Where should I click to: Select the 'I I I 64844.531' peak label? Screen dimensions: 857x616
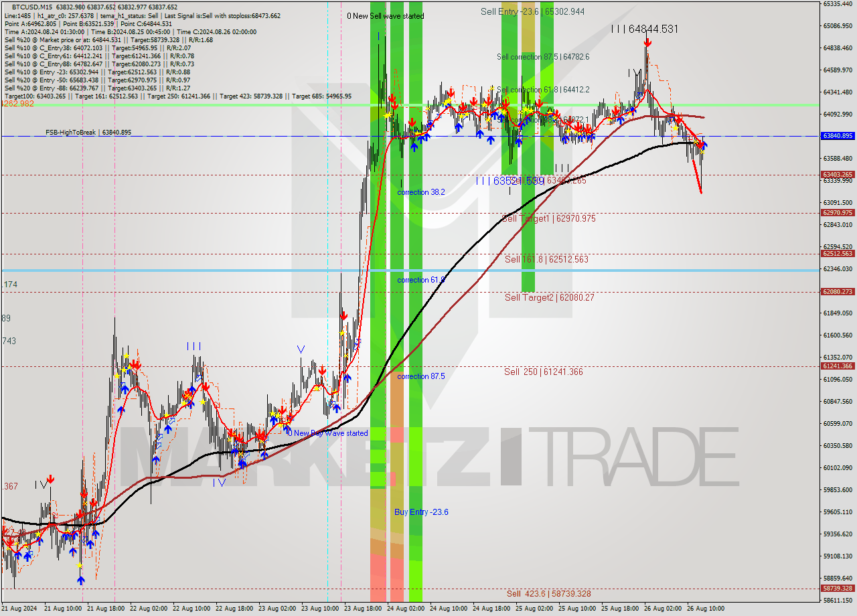tap(644, 29)
